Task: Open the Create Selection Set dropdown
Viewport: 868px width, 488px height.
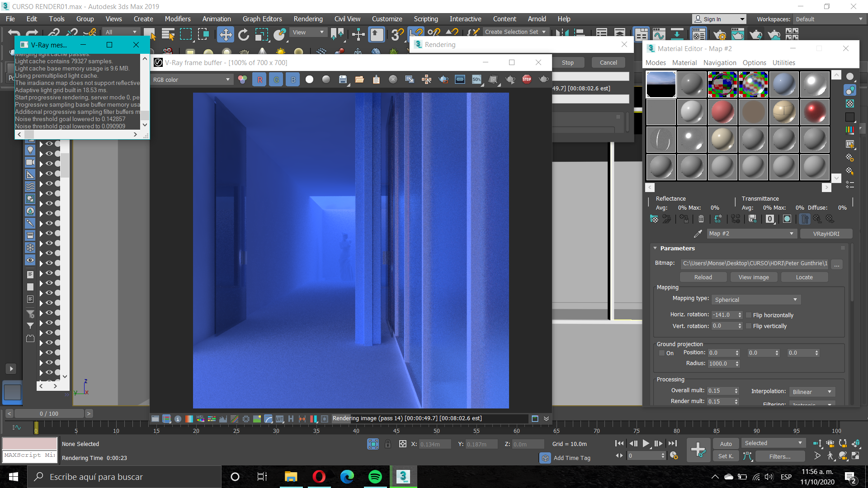Action: tap(516, 32)
